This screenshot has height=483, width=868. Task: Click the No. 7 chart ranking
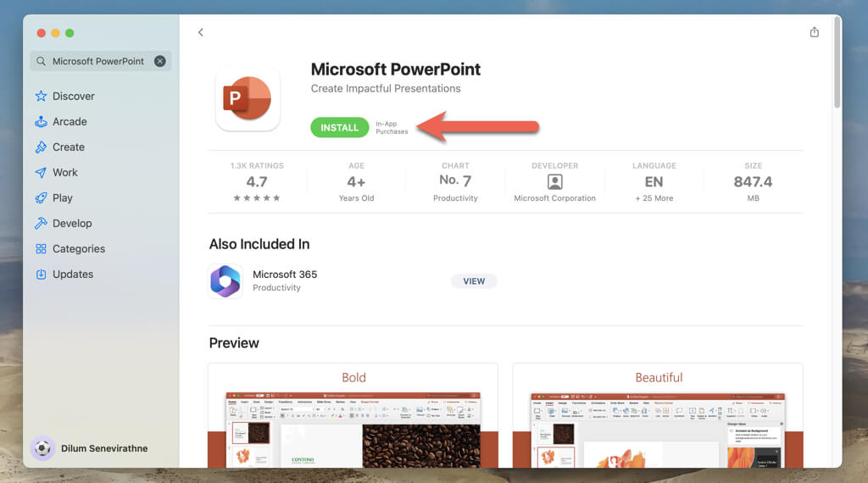point(455,181)
